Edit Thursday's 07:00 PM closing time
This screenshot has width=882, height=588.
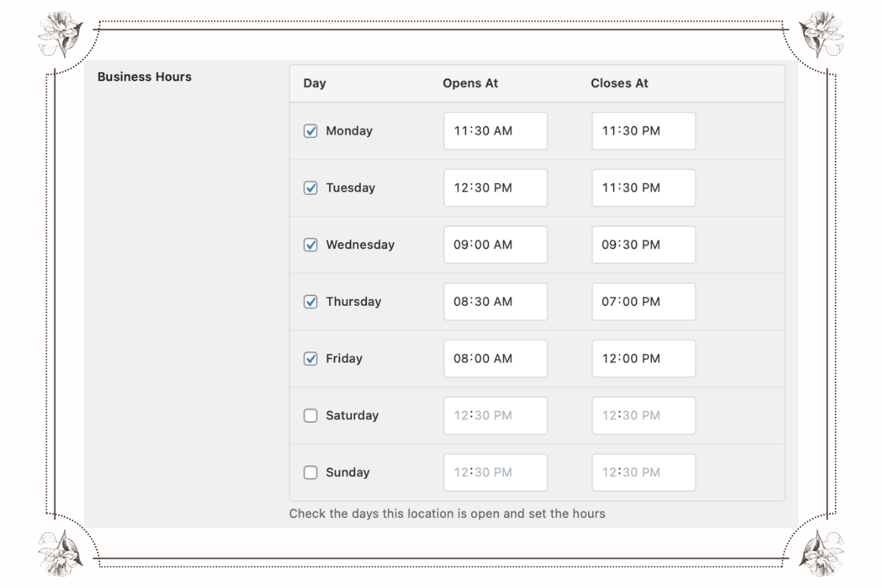[643, 301]
